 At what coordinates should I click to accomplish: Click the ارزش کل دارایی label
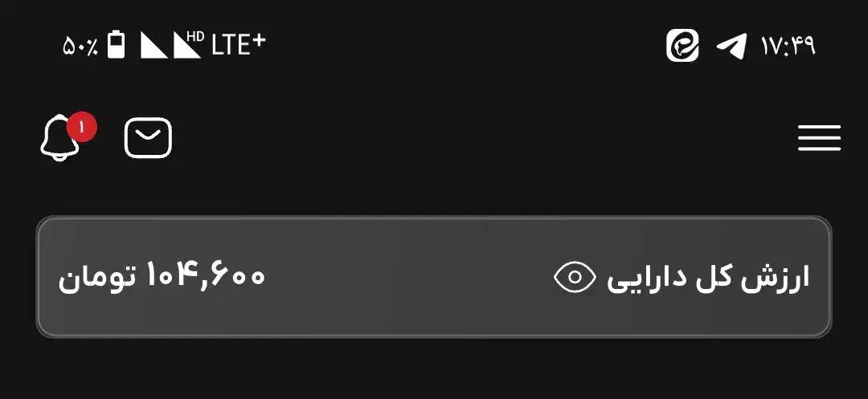point(708,278)
